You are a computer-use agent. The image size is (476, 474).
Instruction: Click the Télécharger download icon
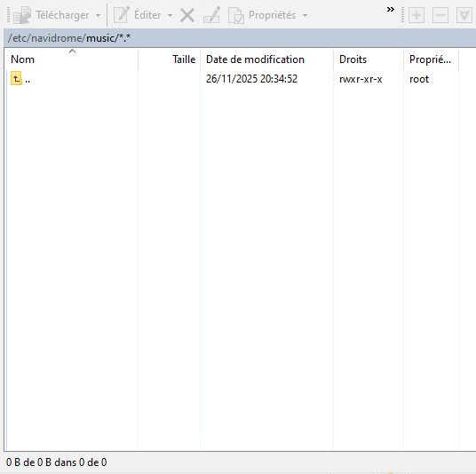coord(22,15)
